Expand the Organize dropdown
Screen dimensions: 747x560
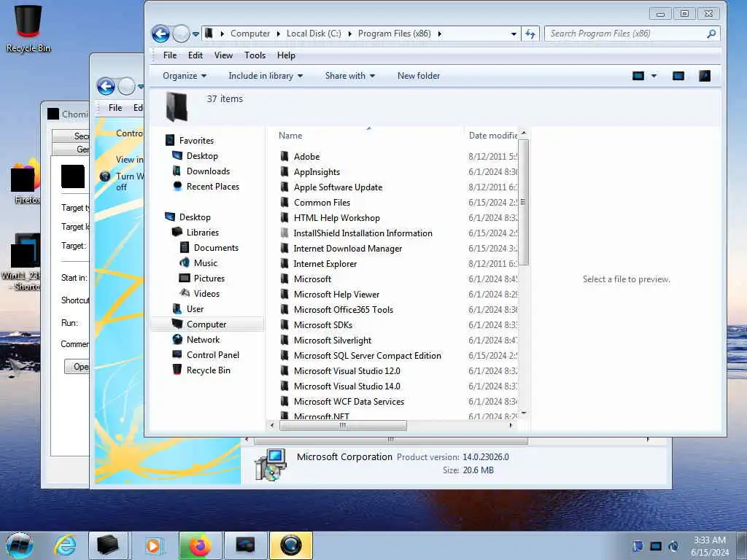(x=185, y=76)
